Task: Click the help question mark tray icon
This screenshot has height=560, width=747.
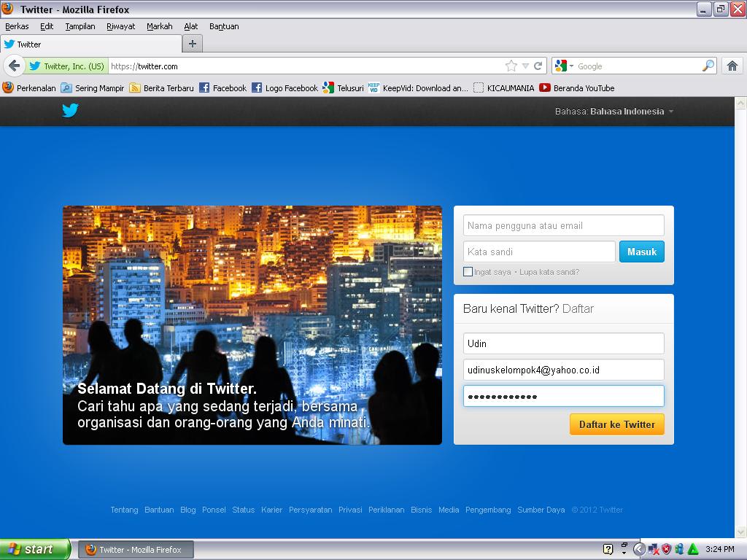Action: (x=608, y=549)
